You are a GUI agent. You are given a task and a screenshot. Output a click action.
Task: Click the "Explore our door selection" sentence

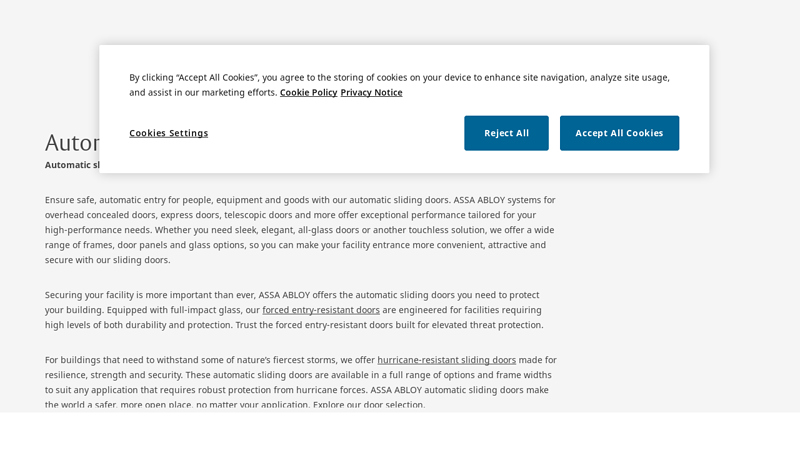tap(369, 405)
